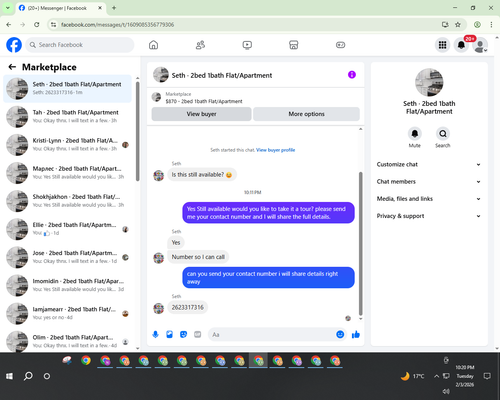Open a new Chrome tab

point(114,8)
